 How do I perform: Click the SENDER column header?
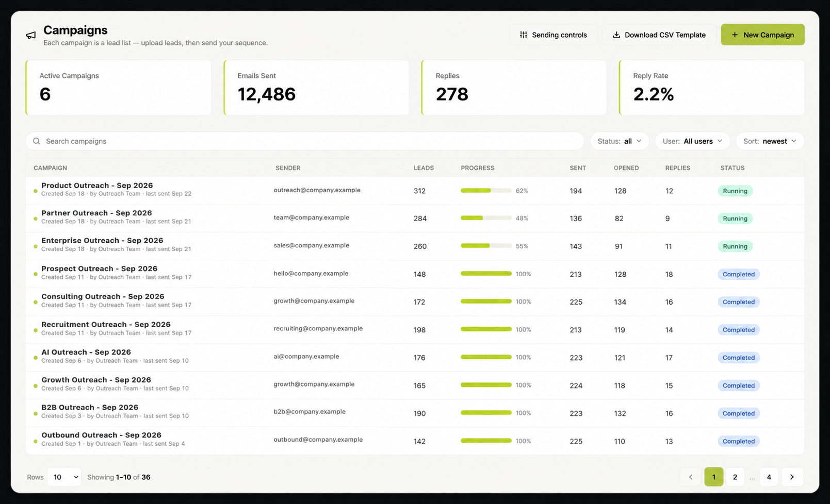(x=288, y=168)
